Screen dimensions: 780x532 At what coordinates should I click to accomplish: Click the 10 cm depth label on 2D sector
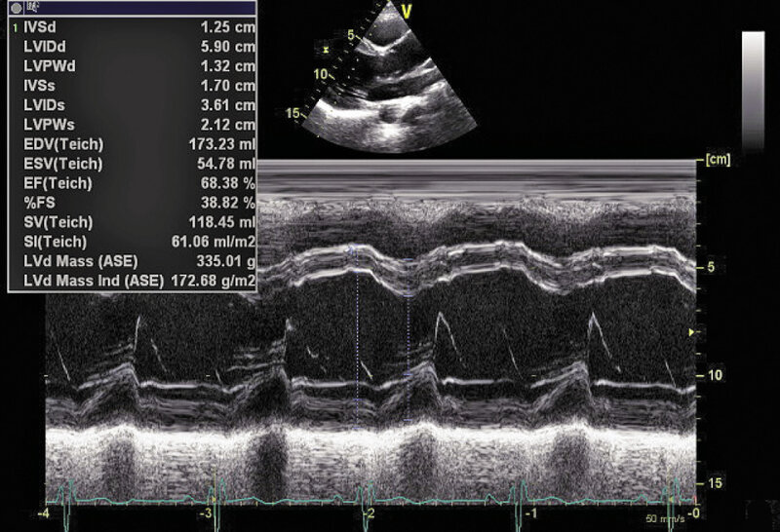[321, 75]
